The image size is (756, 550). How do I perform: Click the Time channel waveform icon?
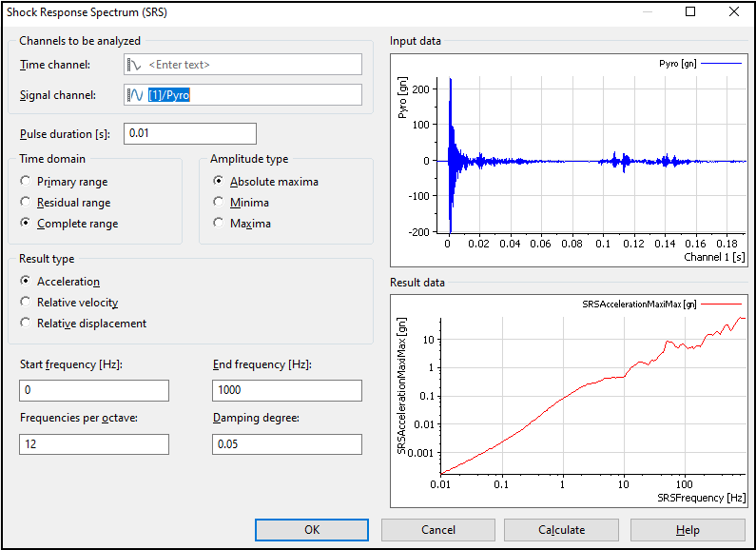coord(135,65)
